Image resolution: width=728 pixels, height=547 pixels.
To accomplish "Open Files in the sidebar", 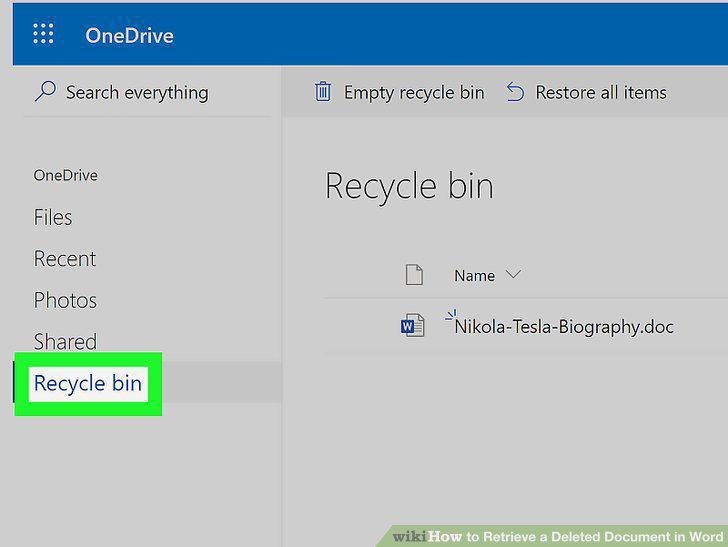I will tap(53, 217).
